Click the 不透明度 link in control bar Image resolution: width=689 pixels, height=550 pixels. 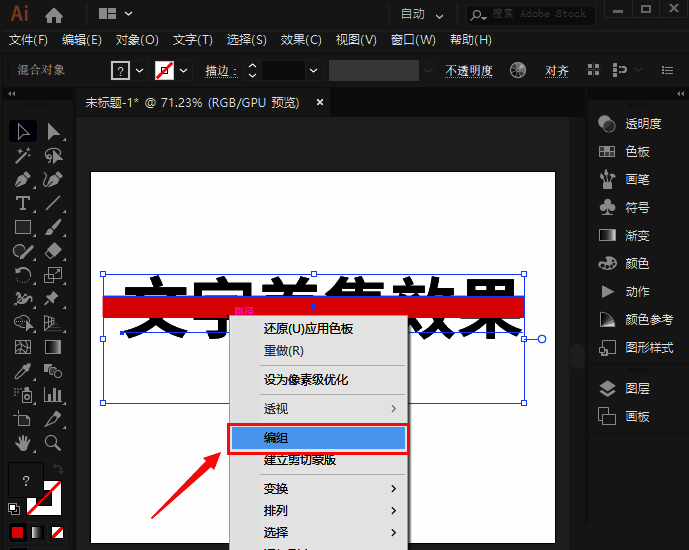click(468, 71)
